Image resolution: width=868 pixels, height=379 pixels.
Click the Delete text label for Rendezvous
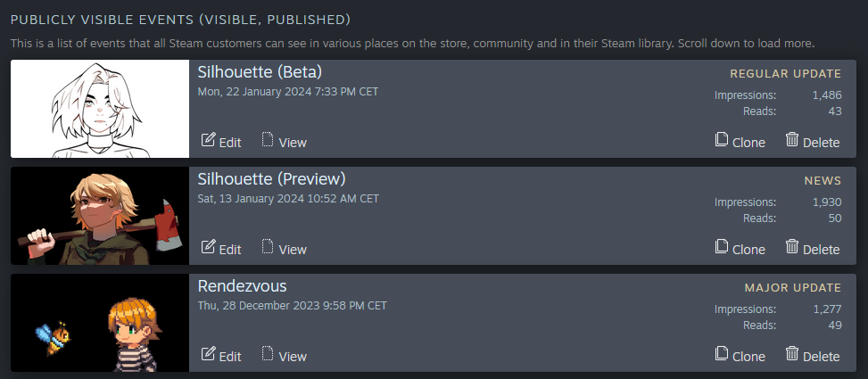(822, 357)
